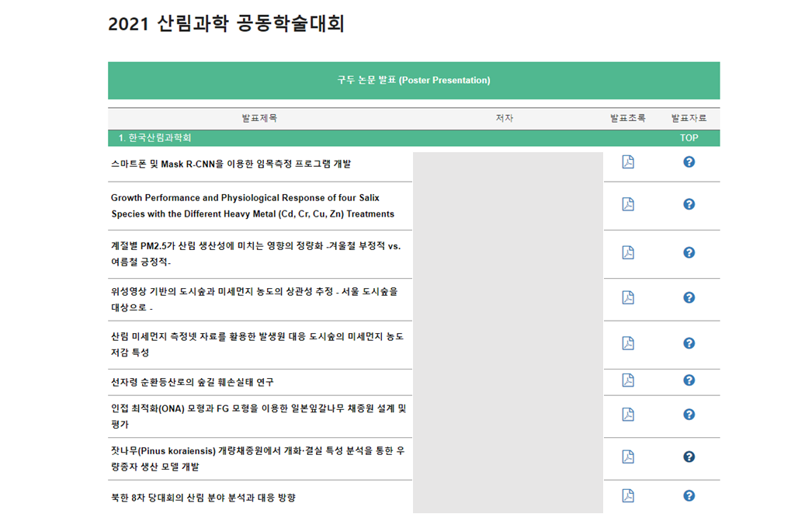Viewport: 812px width, 514px height.
Task: Click the 발표자료 column header
Action: pos(689,118)
